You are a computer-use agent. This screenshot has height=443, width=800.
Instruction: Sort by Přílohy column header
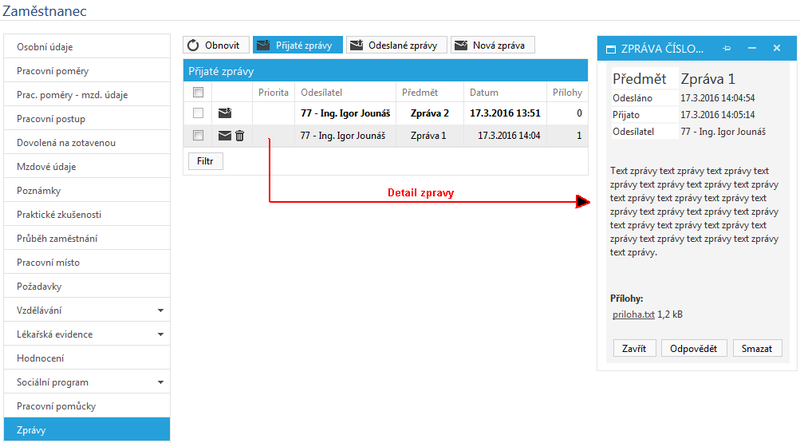(567, 92)
